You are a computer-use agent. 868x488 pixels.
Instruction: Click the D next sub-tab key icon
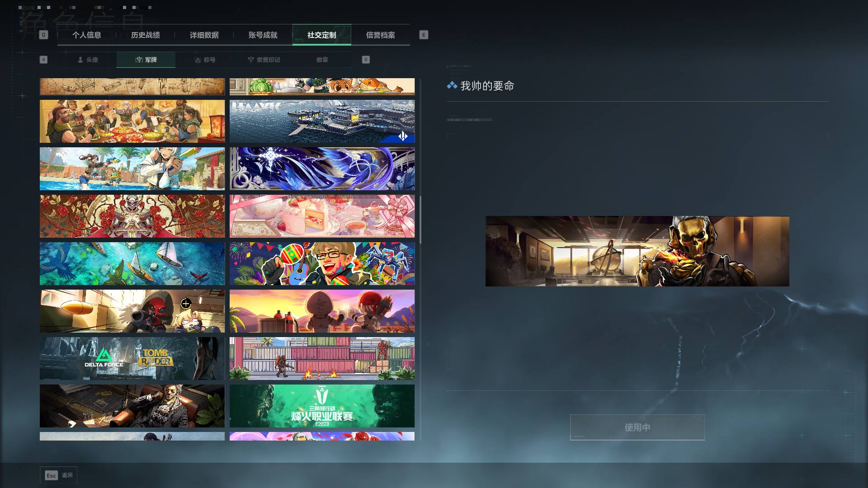coord(366,60)
